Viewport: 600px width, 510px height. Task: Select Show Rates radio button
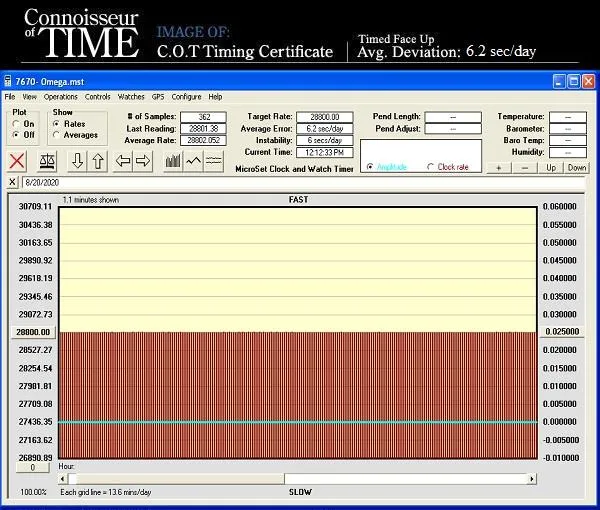coord(56,124)
